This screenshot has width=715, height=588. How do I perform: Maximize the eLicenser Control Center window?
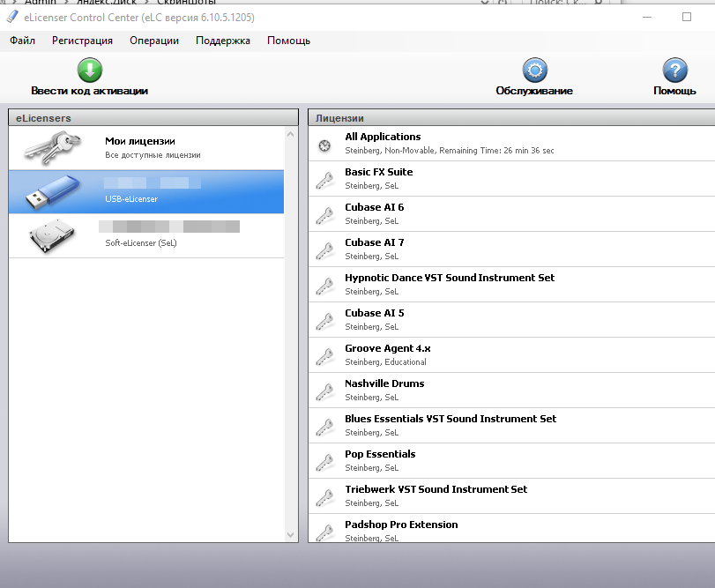[x=687, y=18]
